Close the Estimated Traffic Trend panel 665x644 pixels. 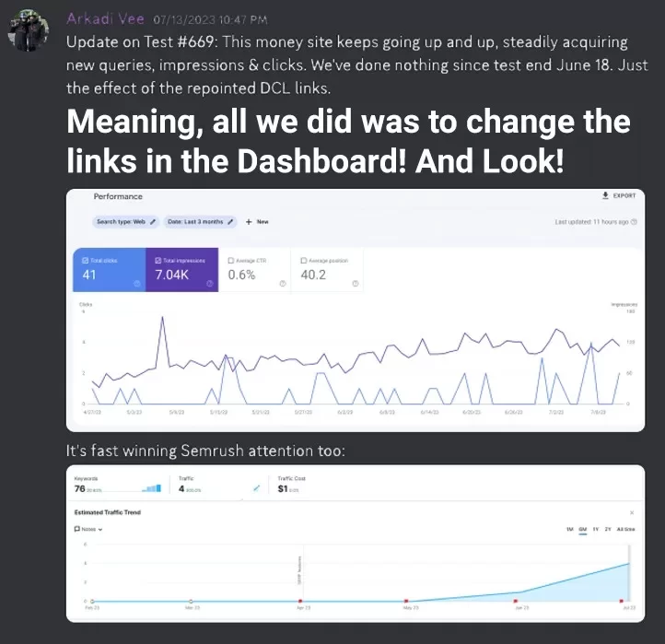631,512
